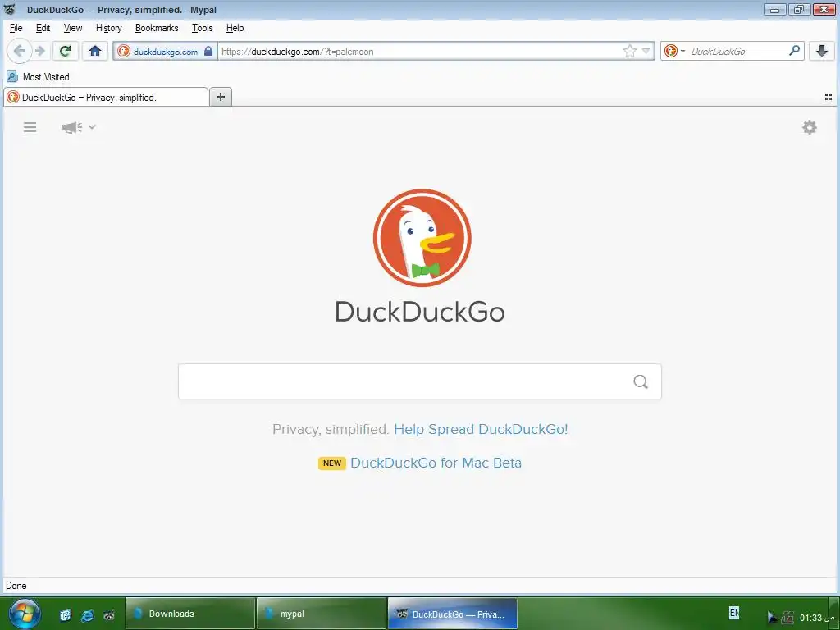
Task: Click the first quick launch icon beside Start
Action: pyautogui.click(x=66, y=615)
